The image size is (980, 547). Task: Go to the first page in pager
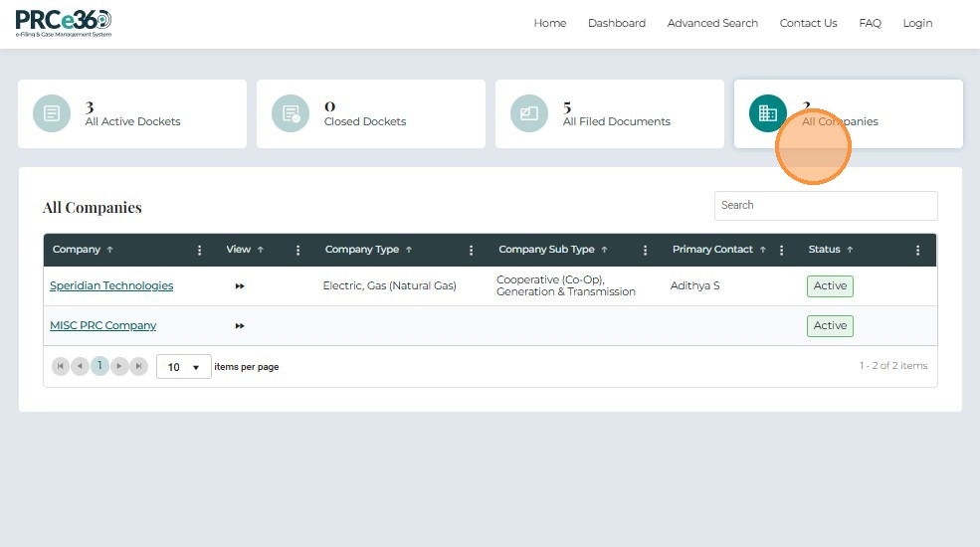tap(60, 367)
